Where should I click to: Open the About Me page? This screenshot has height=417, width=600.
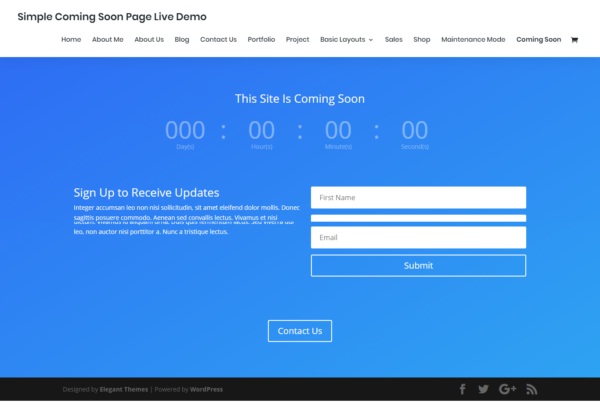(108, 39)
